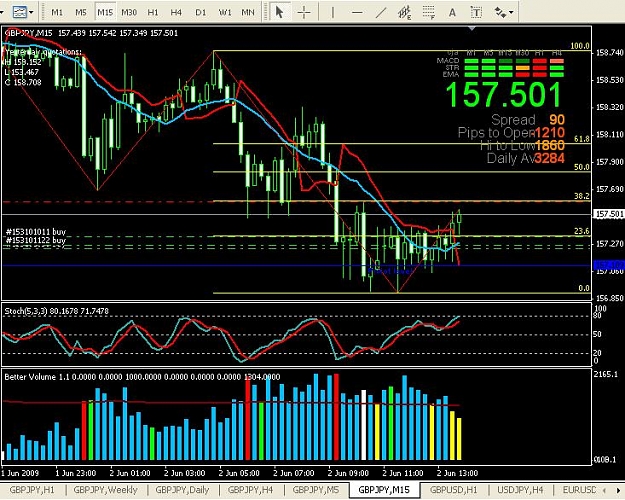625x500 pixels.
Task: Select the #153101122 buy order label
Action: tap(36, 240)
